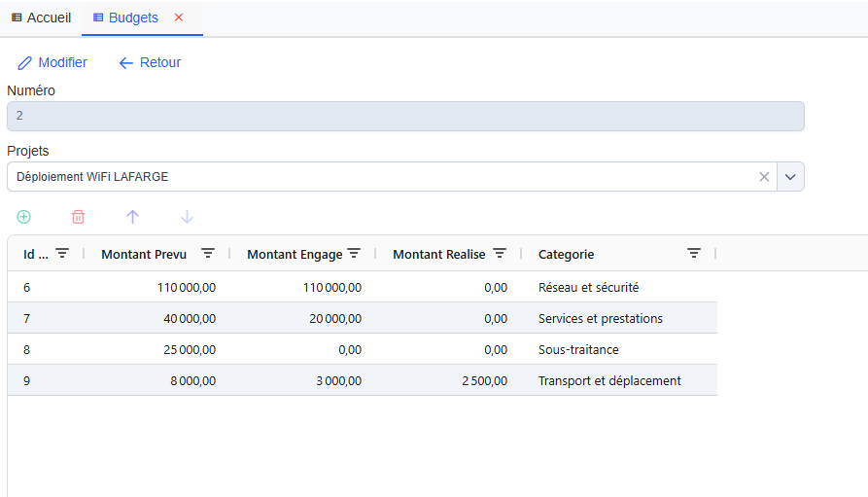Close the Budgets tab
The height and width of the screenshot is (497, 868).
178,18
